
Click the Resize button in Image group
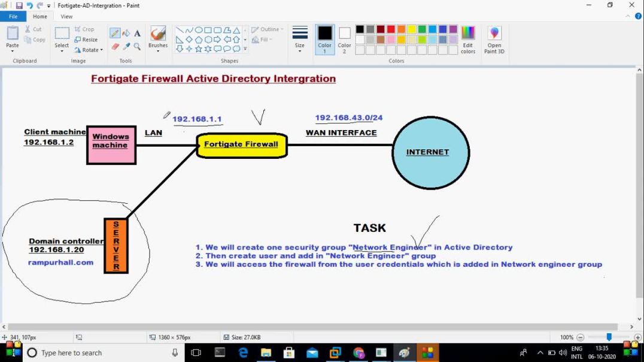(86, 40)
